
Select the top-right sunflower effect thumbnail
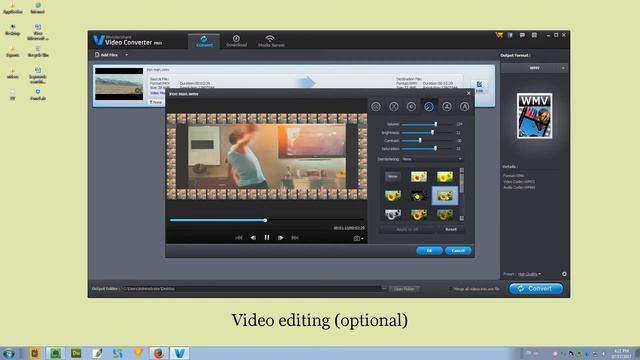pyautogui.click(x=445, y=176)
